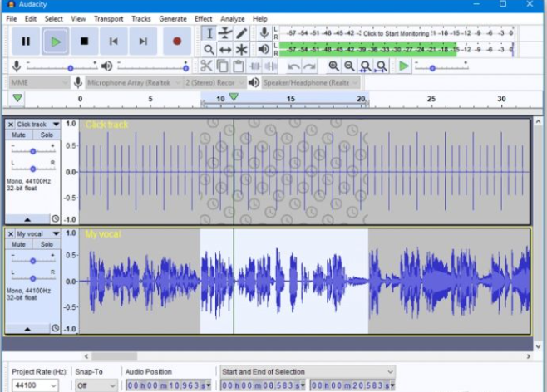Screen dimensions: 547x392
Task: Select the Time Shift tool
Action: click(x=225, y=50)
